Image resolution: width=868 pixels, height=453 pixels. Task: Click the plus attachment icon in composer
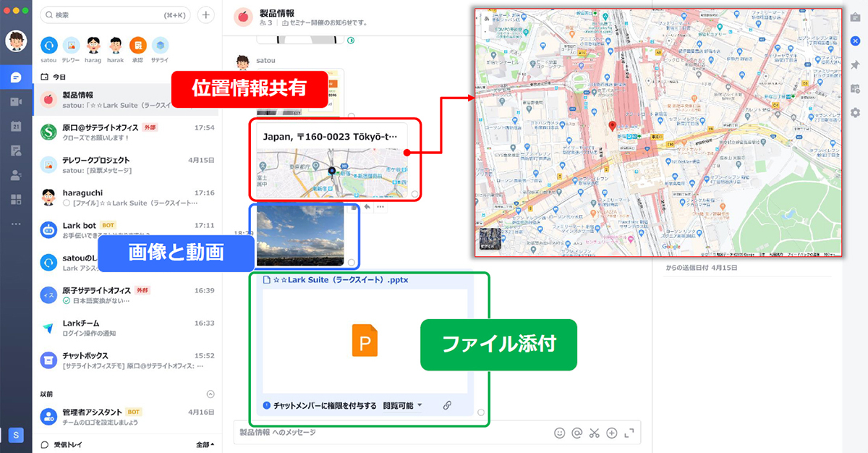pos(612,433)
